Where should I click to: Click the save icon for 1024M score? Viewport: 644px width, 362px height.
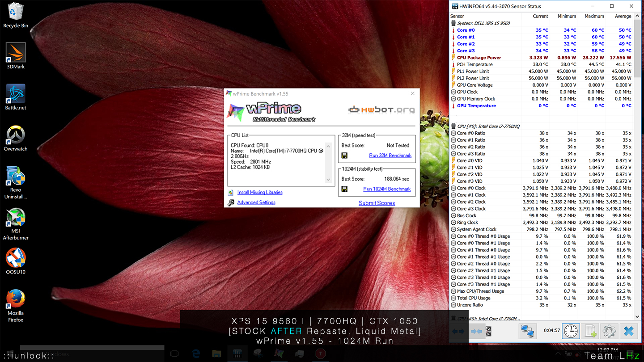pos(344,189)
